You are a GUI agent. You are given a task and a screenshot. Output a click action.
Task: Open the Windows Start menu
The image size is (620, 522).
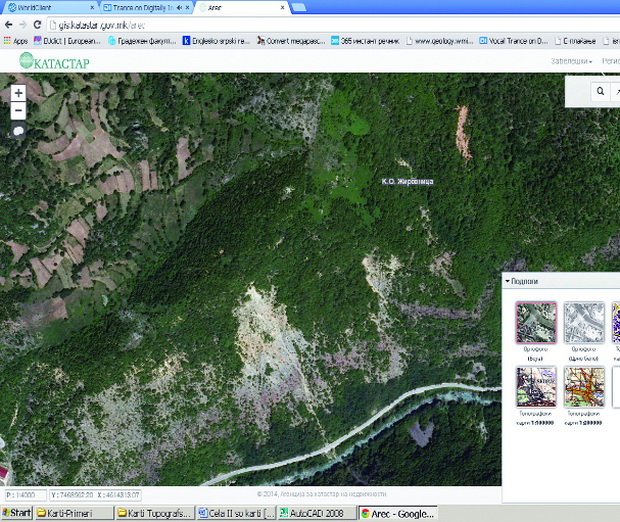click(16, 513)
